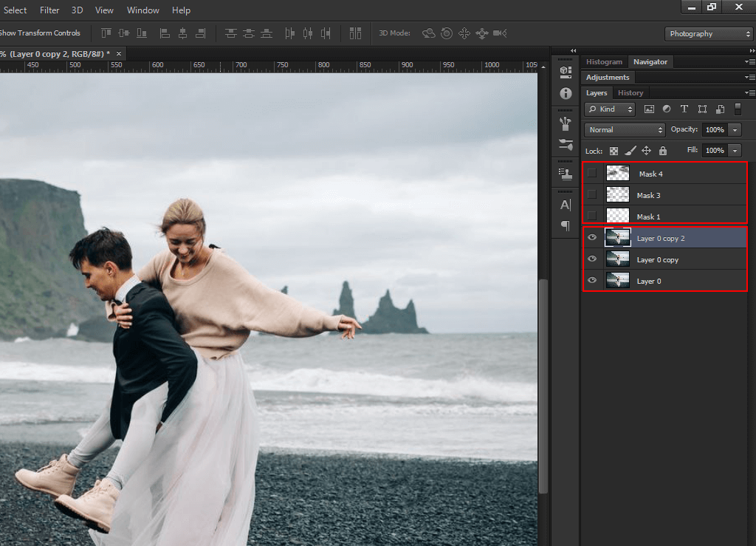Viewport: 756px width, 546px height.
Task: Select the 3D Roll mode icon
Action: pyautogui.click(x=447, y=33)
